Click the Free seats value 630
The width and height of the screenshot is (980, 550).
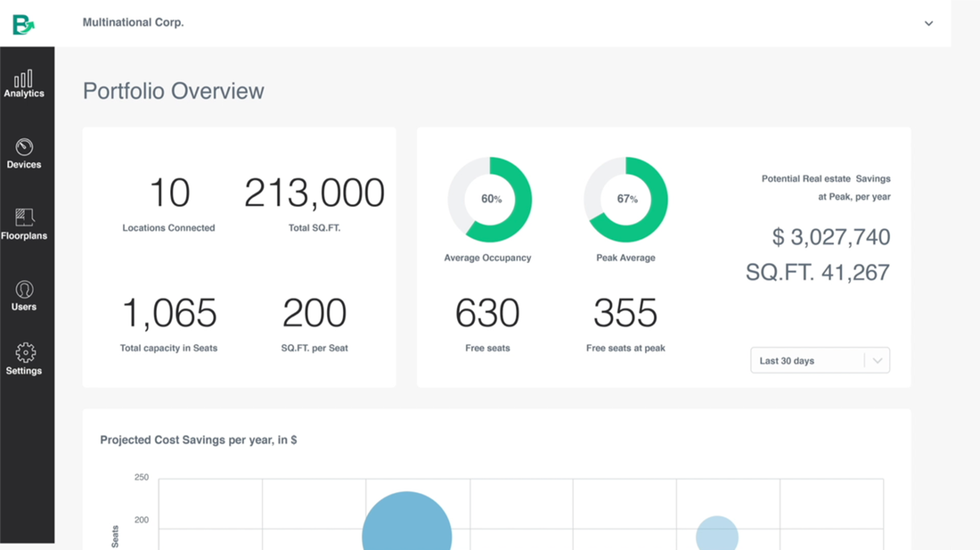pos(488,312)
